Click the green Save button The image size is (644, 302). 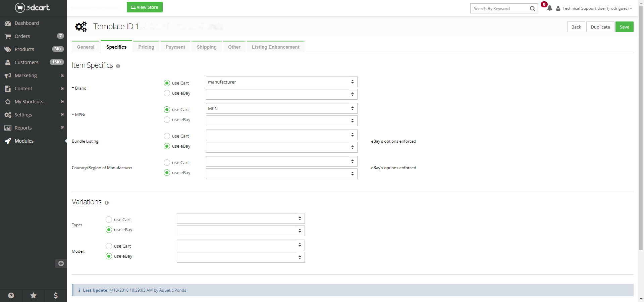[x=624, y=27]
